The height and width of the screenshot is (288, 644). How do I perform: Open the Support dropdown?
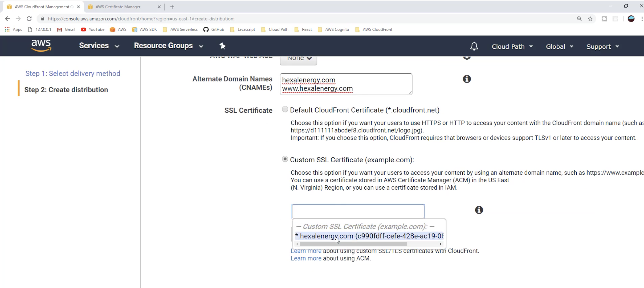603,47
